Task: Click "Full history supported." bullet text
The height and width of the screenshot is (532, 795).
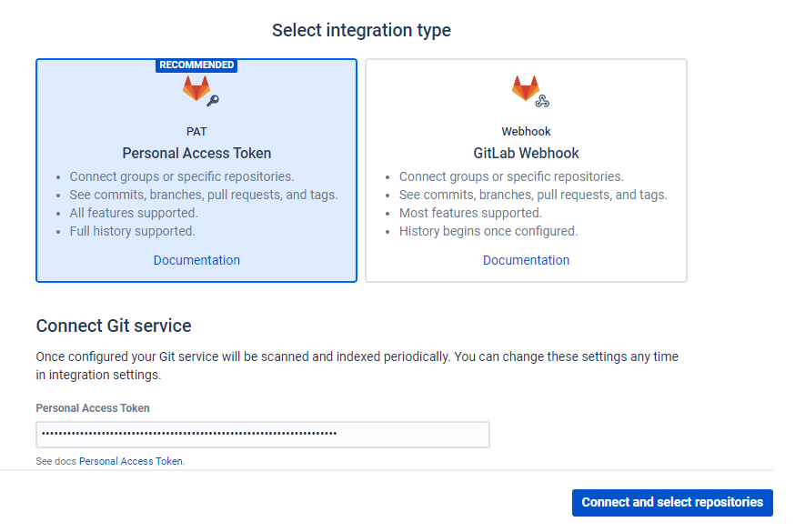Action: pyautogui.click(x=132, y=231)
